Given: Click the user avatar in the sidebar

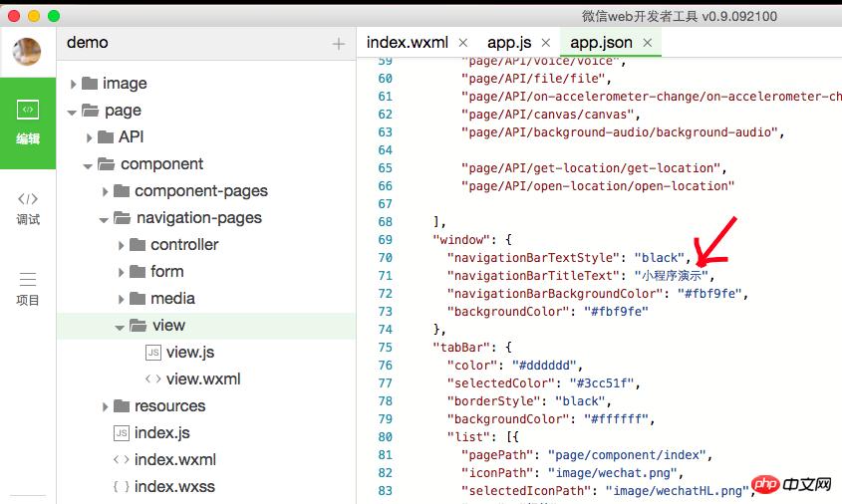Looking at the screenshot, I should 27,52.
